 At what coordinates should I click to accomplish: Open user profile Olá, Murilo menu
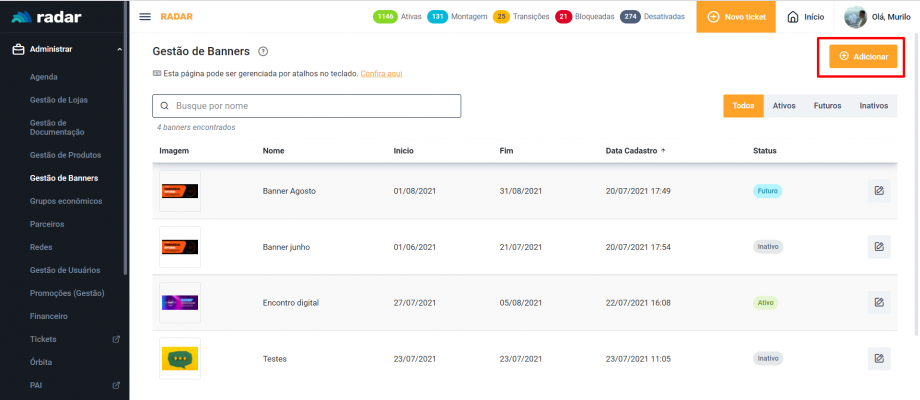click(880, 17)
